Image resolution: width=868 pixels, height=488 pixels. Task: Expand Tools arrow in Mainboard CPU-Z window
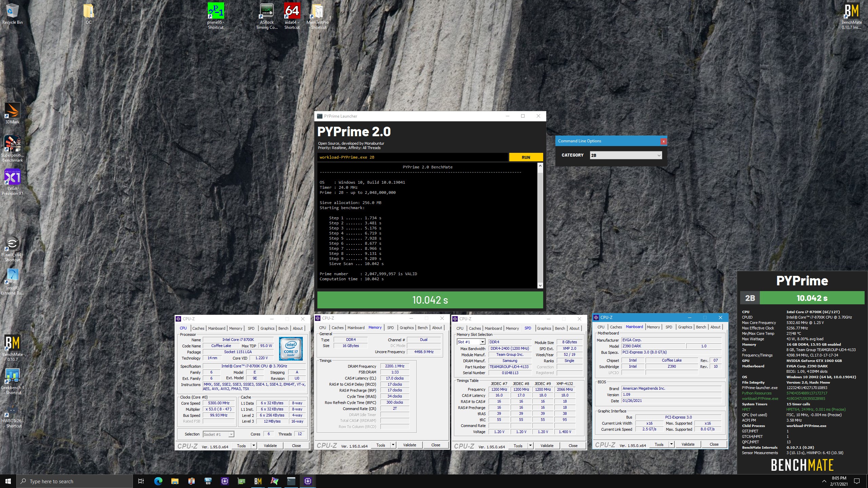point(671,445)
